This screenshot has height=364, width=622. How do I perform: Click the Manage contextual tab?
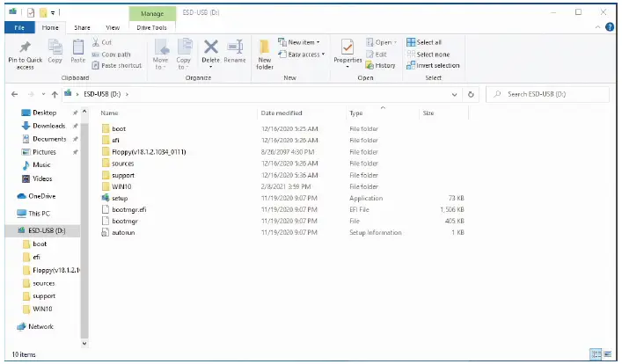[x=152, y=13]
